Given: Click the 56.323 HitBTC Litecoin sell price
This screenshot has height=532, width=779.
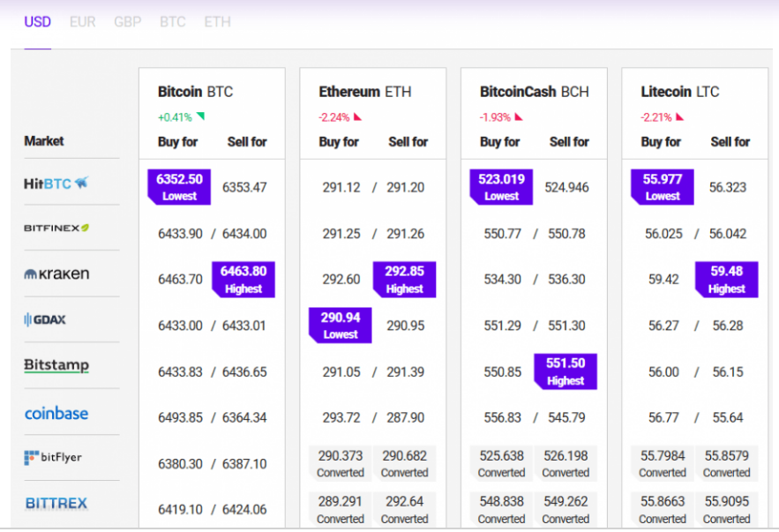Looking at the screenshot, I should click(728, 187).
